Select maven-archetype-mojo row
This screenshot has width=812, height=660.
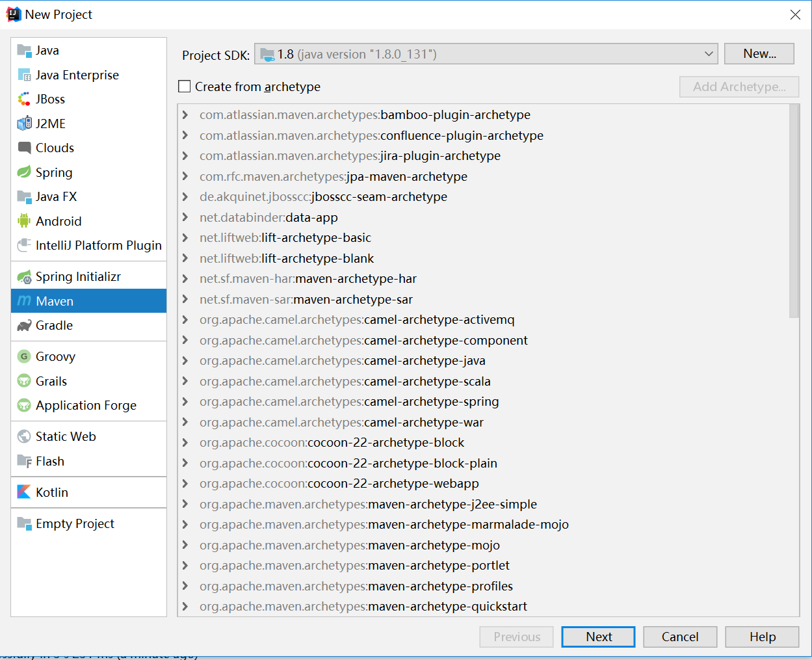pyautogui.click(x=482, y=545)
